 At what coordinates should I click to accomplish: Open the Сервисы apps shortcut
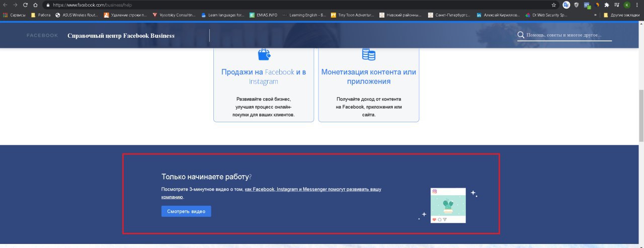pyautogui.click(x=14, y=15)
